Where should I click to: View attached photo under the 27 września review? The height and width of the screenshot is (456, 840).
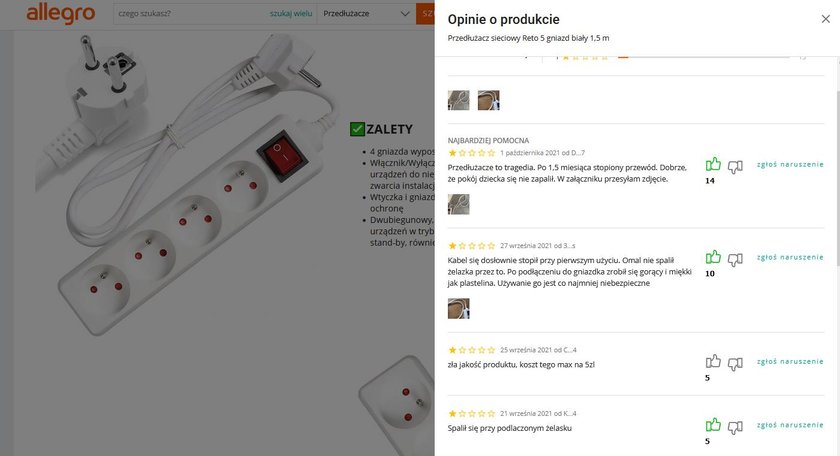pyautogui.click(x=459, y=309)
